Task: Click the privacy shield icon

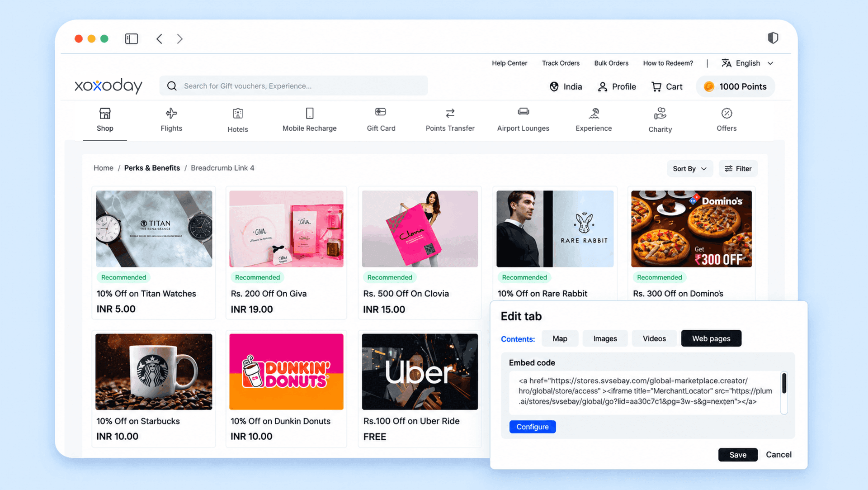Action: [773, 38]
